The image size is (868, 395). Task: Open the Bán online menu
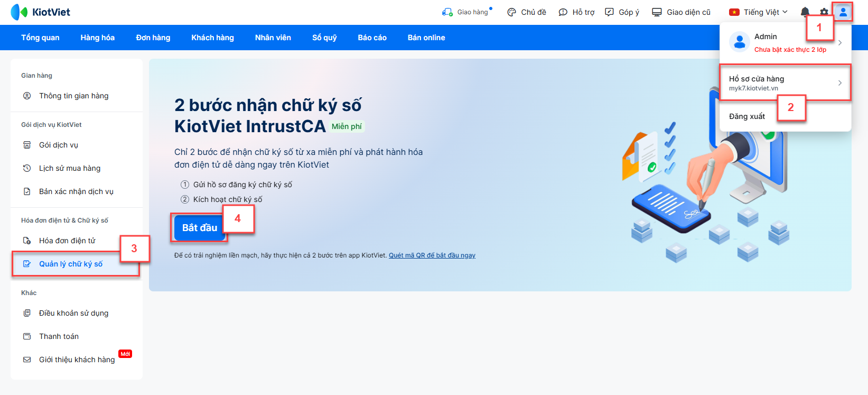[x=426, y=38]
